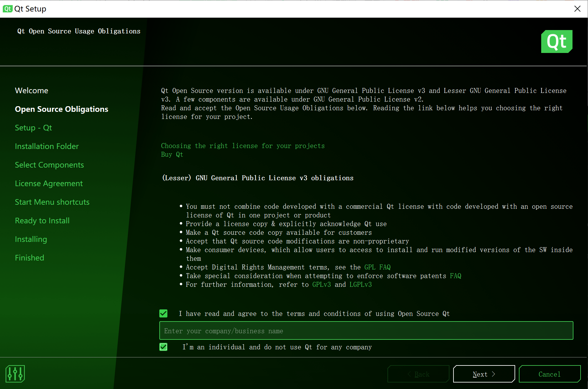Viewport: 588px width, 389px height.
Task: Open the Buy Qt link
Action: 172,155
